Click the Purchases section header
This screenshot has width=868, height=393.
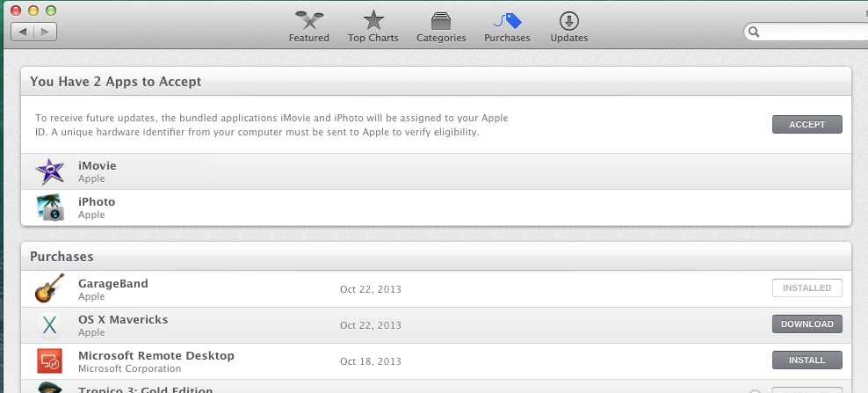[x=61, y=257]
